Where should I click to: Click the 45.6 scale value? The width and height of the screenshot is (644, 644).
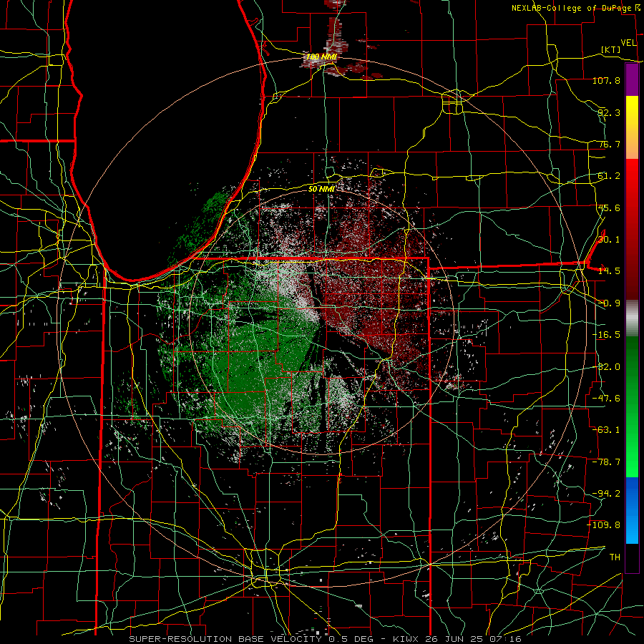click(609, 208)
